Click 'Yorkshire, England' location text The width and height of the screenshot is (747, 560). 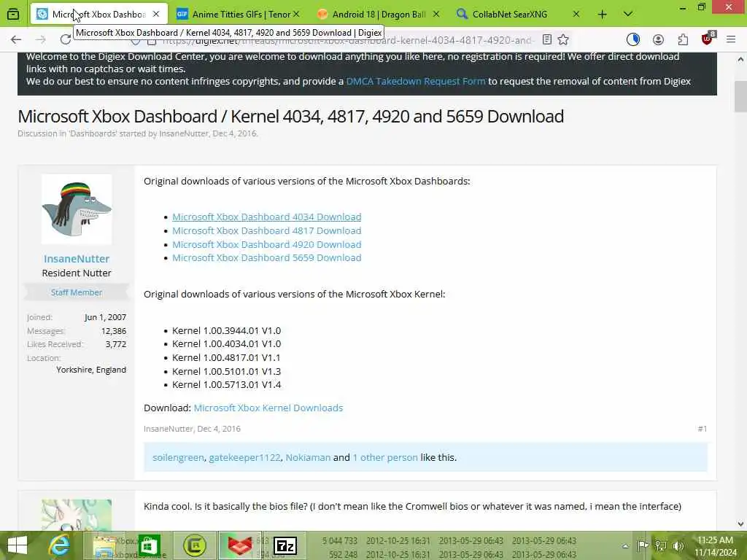pyautogui.click(x=91, y=370)
